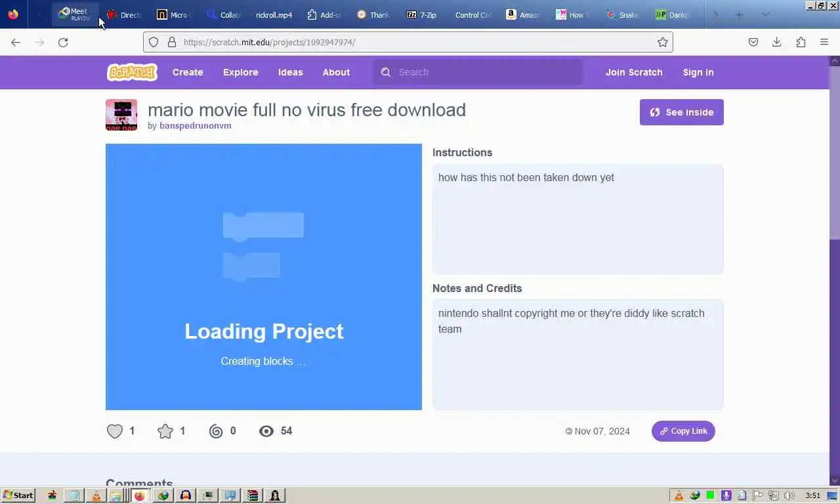Click the headphones app icon in the taskbar

[185, 495]
